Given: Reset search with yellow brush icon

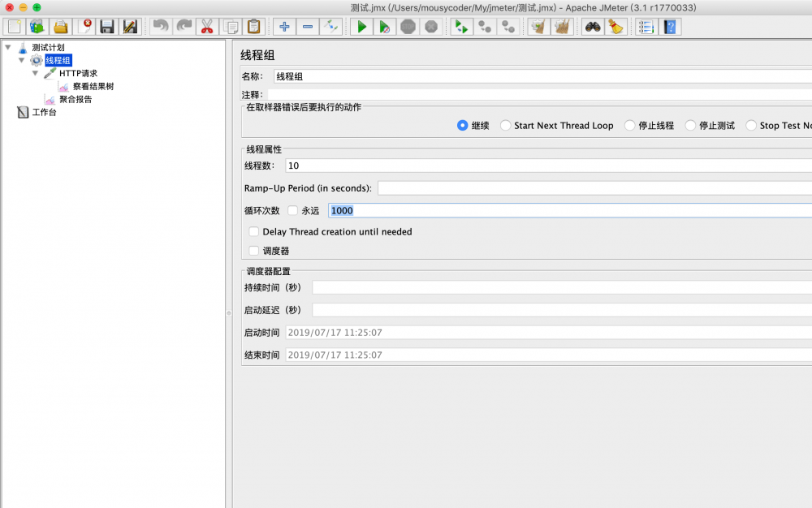Looking at the screenshot, I should pos(616,27).
